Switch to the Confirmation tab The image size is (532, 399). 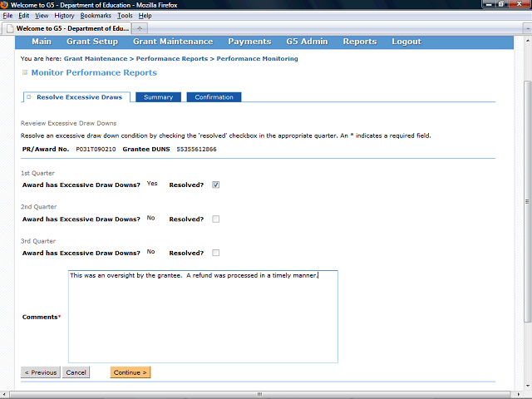coord(214,97)
